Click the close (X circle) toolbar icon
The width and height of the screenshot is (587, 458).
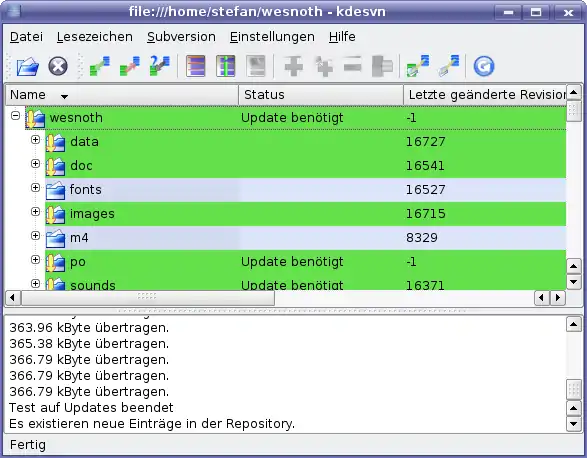click(58, 67)
